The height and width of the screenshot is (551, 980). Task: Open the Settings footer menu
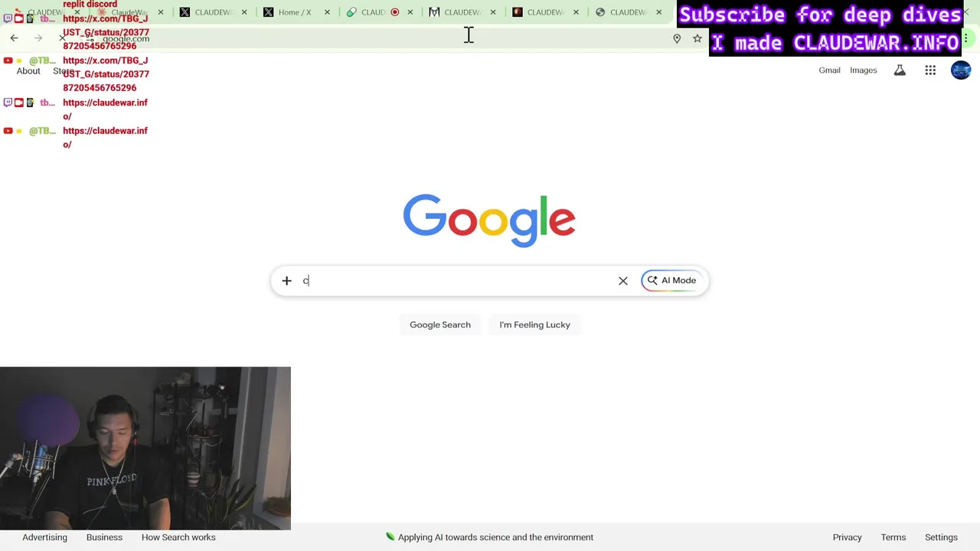[x=941, y=537]
